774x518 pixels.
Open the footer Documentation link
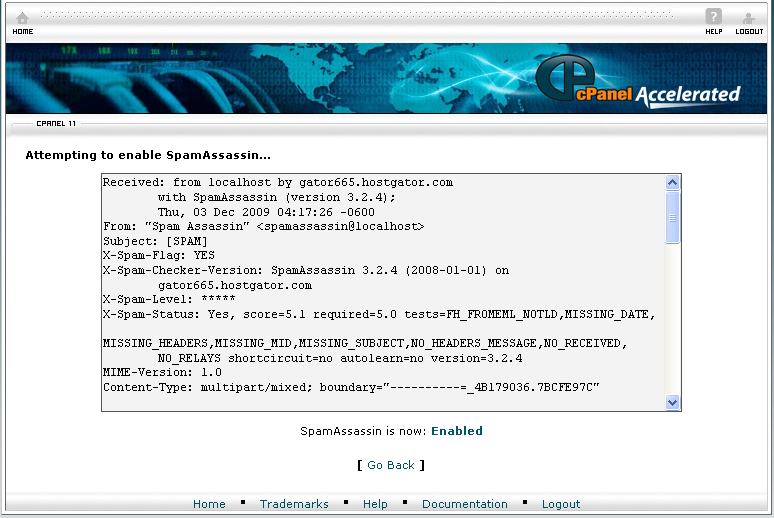(464, 504)
